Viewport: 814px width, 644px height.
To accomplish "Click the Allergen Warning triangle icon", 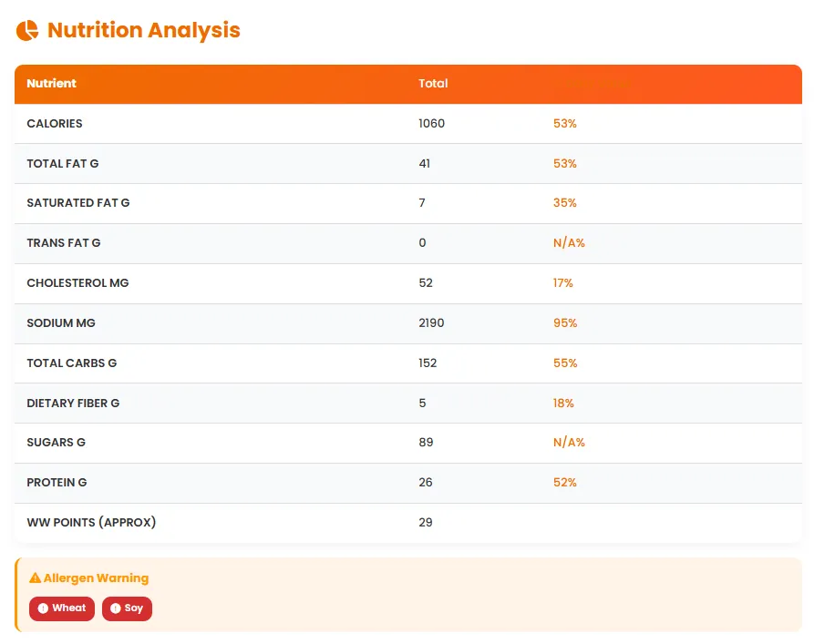I will 35,578.
